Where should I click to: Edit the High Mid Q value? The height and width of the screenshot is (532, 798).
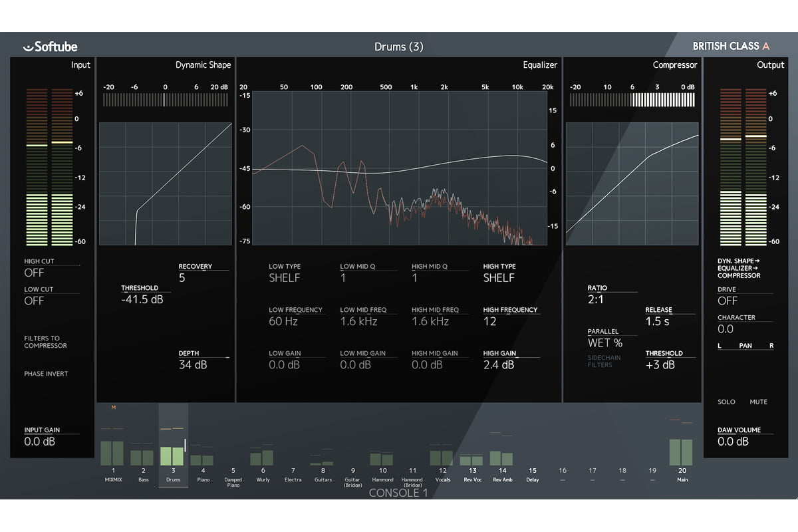click(415, 278)
